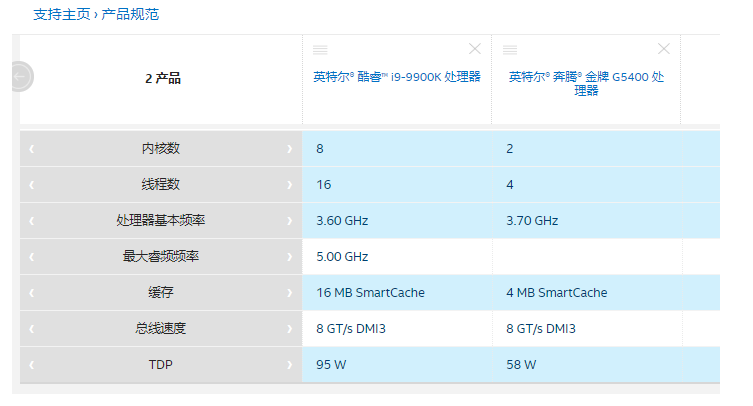The width and height of the screenshot is (753, 406).
Task: Click the 8 GT/s DMI3 value for i9-9900K
Action: click(351, 329)
